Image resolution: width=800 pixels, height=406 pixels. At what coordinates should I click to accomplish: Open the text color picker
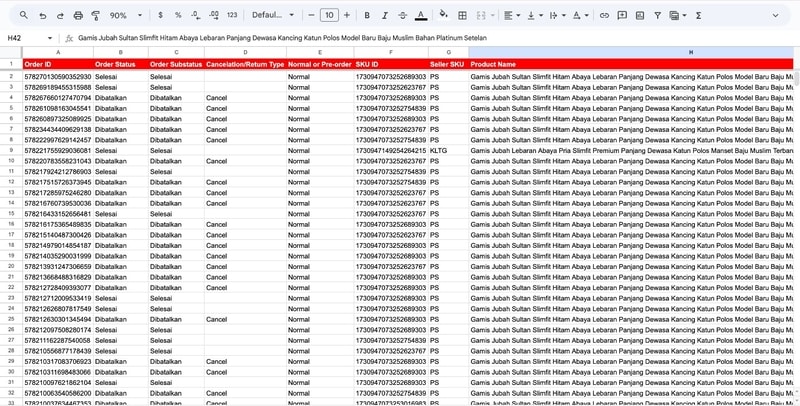coord(419,16)
